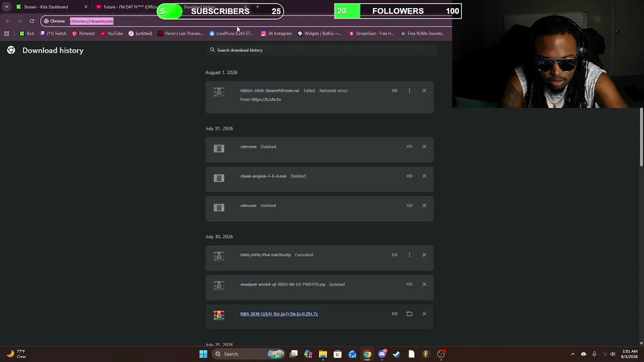Open the microphone tray icon

point(594,354)
